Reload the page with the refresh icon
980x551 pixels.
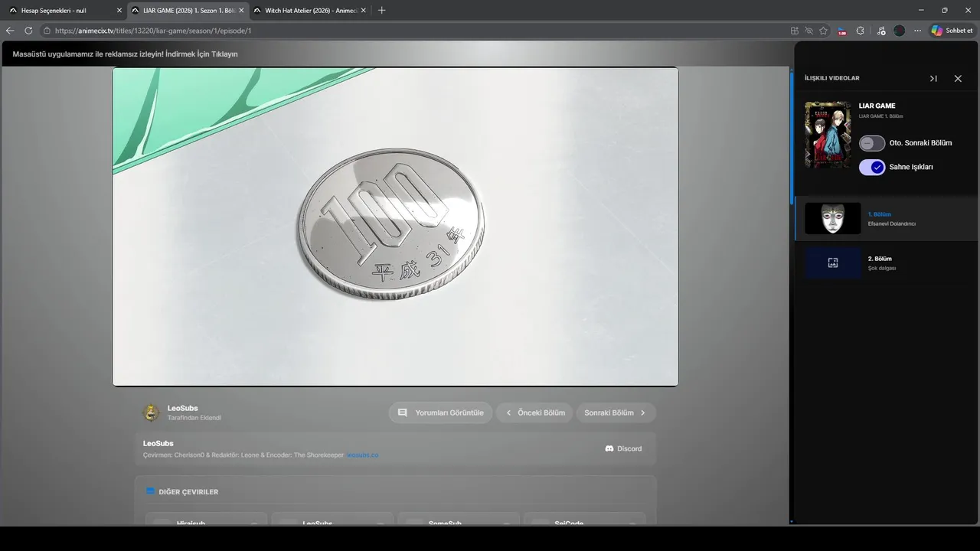pyautogui.click(x=28, y=31)
